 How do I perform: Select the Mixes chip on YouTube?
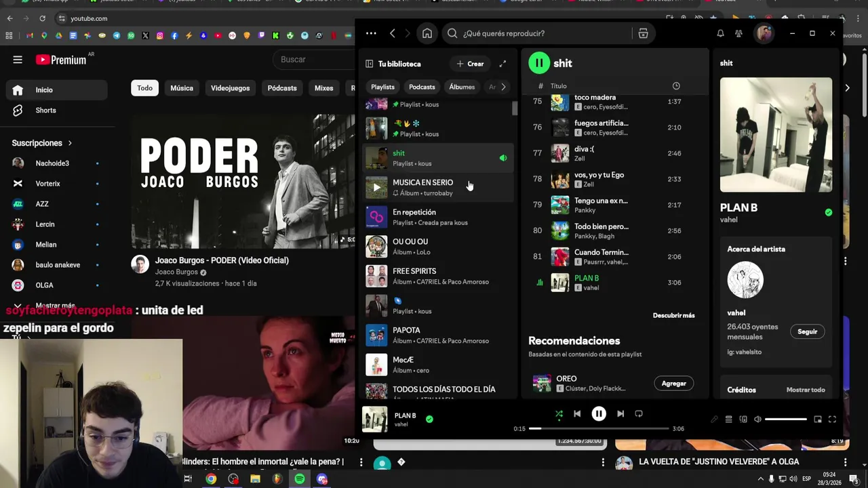click(324, 88)
